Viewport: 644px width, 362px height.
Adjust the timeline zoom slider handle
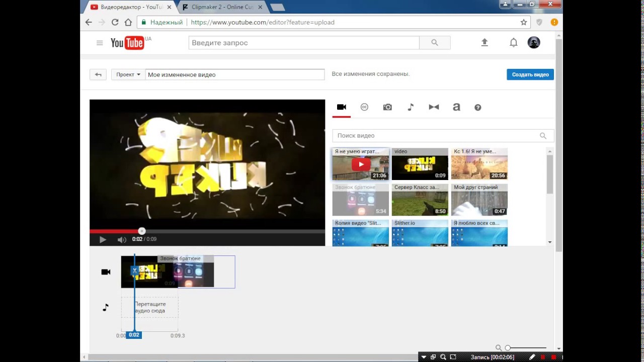point(508,348)
